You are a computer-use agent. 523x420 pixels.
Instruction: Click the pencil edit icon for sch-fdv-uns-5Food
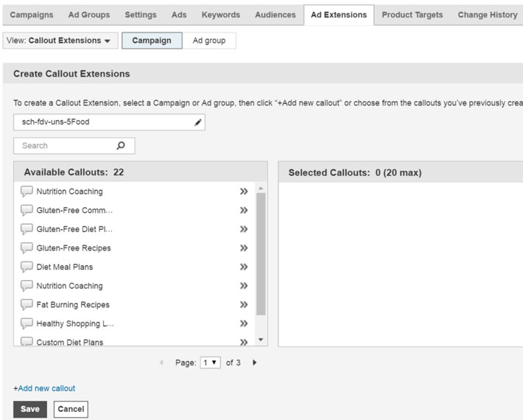tap(198, 122)
